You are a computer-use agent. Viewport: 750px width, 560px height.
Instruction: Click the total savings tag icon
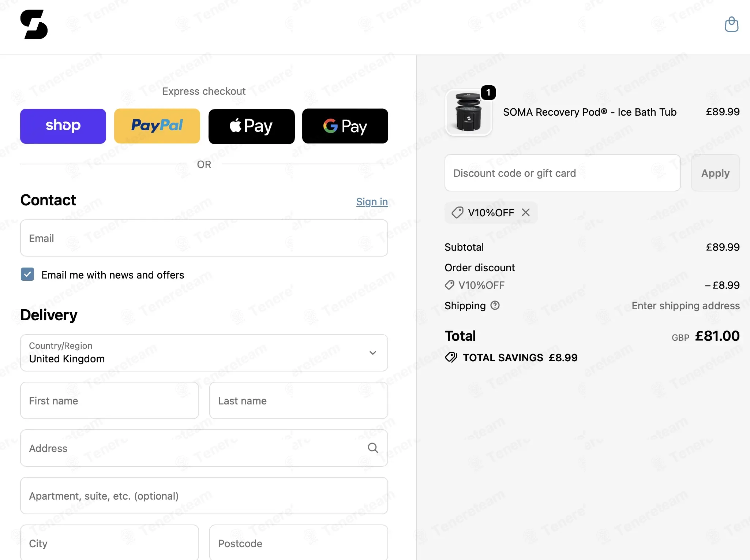(451, 357)
